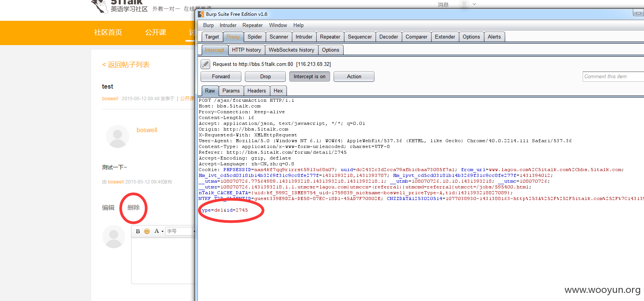Viewport: 644px width, 301px height.
Task: Switch to the Intruder tool tab
Action: click(x=304, y=37)
